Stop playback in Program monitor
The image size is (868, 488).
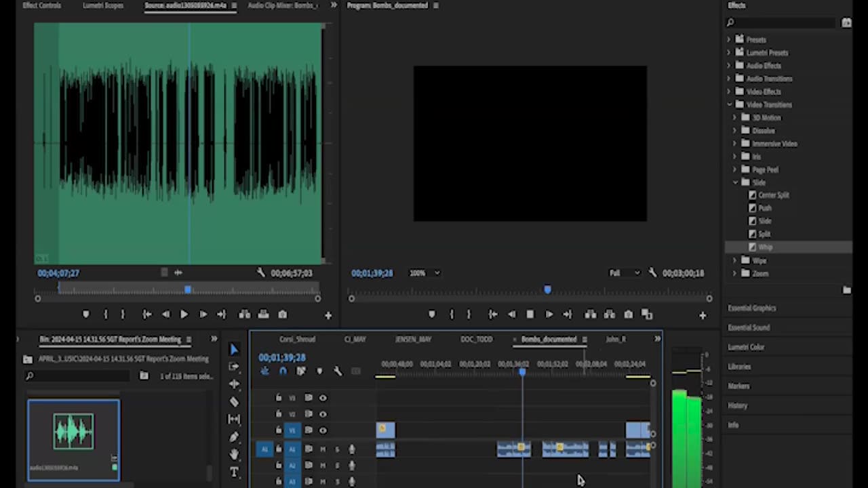530,314
